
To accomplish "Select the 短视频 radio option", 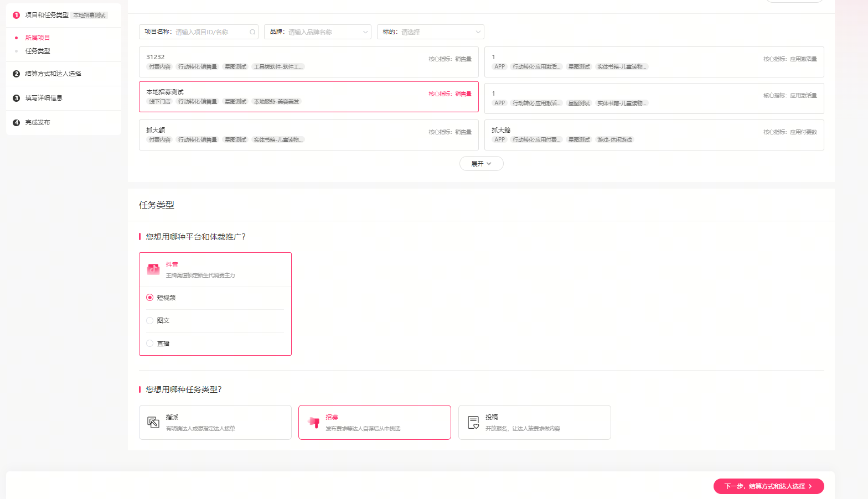I will click(149, 298).
